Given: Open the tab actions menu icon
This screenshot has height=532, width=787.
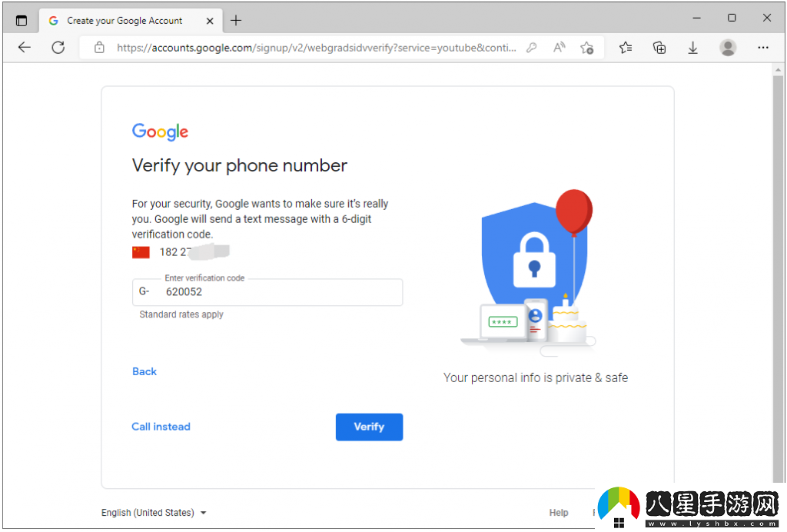Looking at the screenshot, I should point(21,21).
